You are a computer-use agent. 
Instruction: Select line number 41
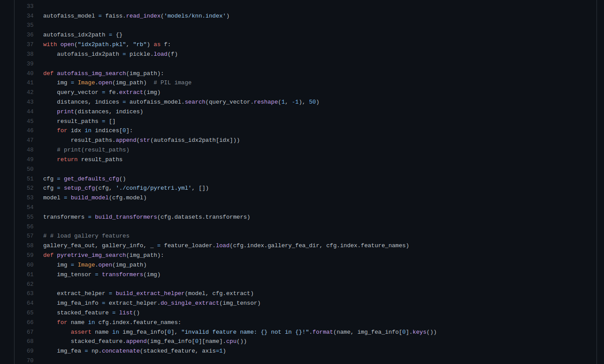[30, 83]
